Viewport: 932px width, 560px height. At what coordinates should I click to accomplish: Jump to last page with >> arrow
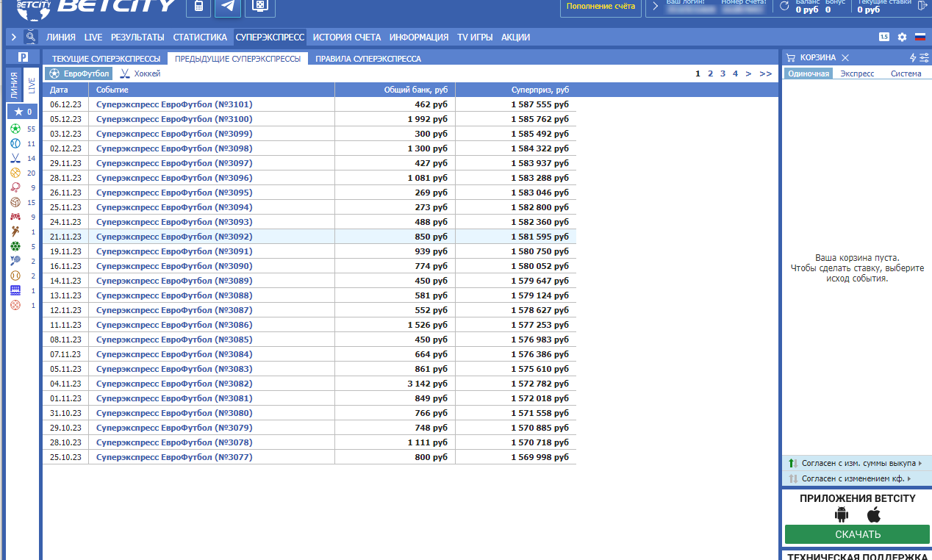coord(766,73)
